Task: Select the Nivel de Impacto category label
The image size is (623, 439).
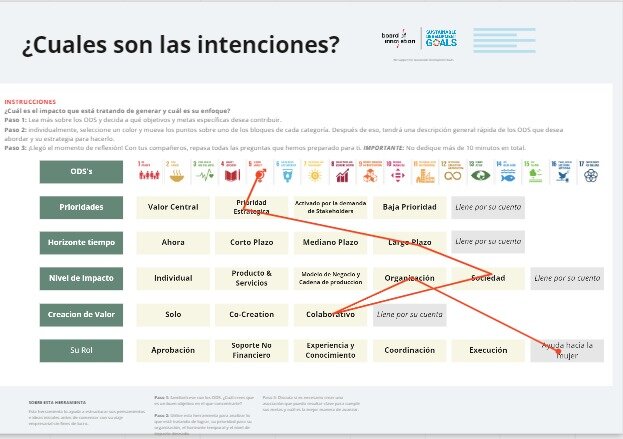Action: pos(81,278)
